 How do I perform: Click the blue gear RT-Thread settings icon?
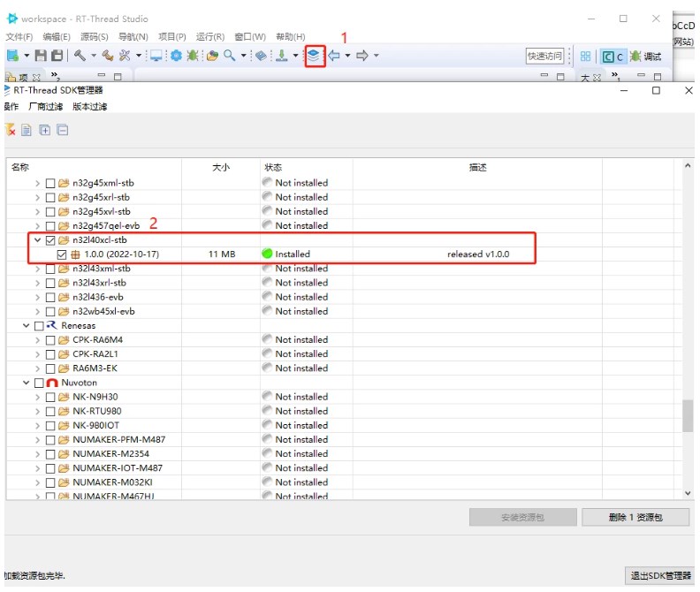pyautogui.click(x=177, y=56)
